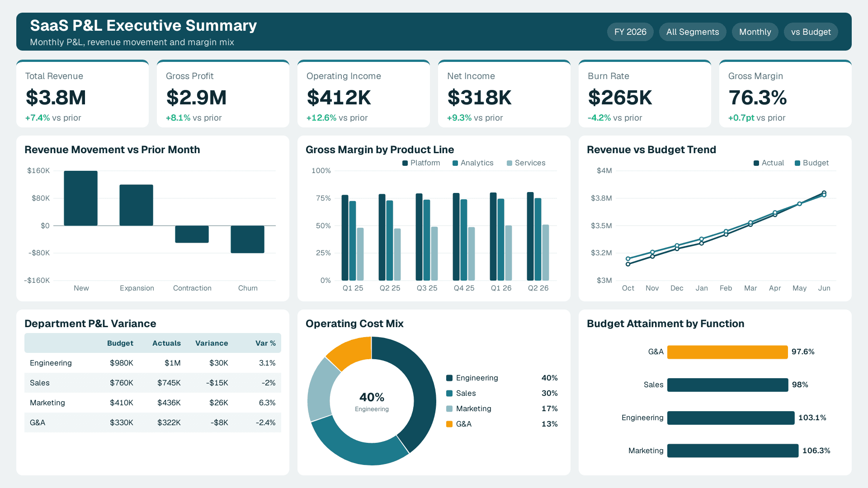Sort table by Actuals column header
The height and width of the screenshot is (488, 868).
click(x=166, y=343)
